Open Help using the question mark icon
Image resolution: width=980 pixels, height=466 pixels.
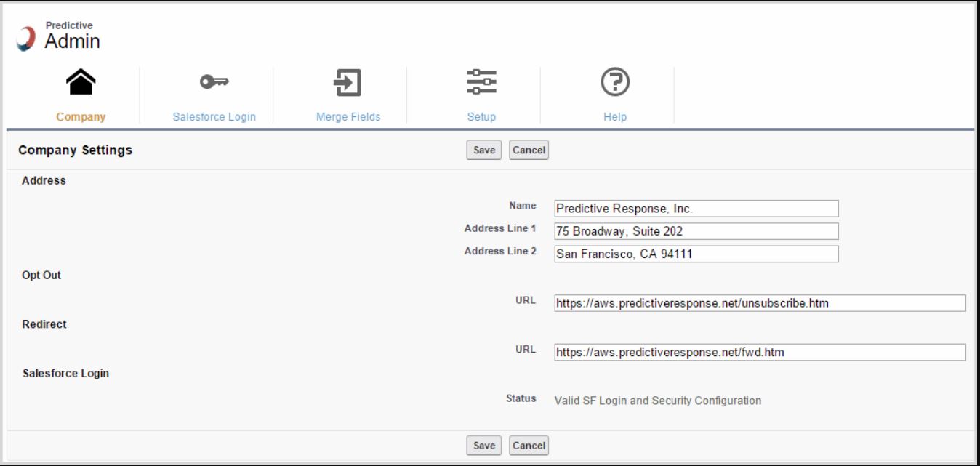click(615, 84)
